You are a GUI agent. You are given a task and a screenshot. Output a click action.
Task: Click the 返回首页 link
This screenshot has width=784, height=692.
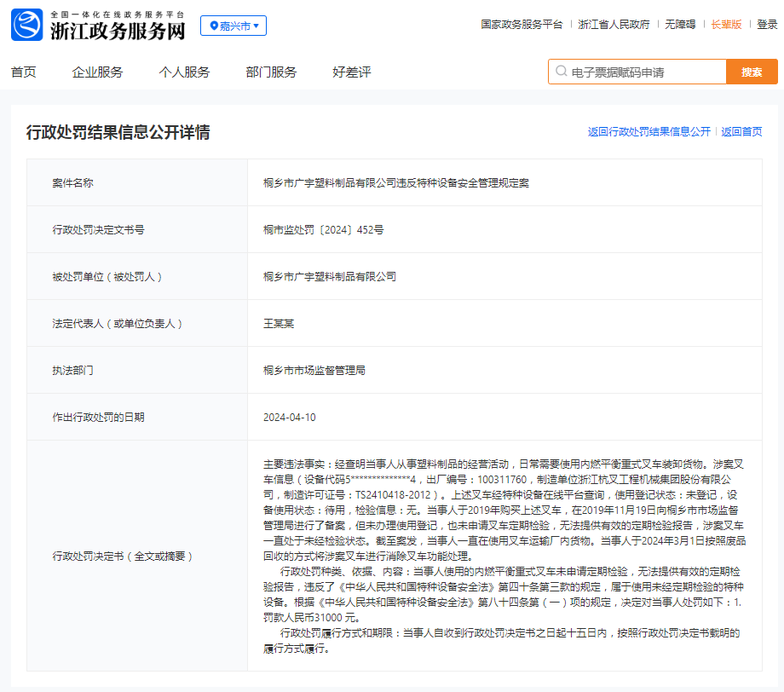[741, 132]
